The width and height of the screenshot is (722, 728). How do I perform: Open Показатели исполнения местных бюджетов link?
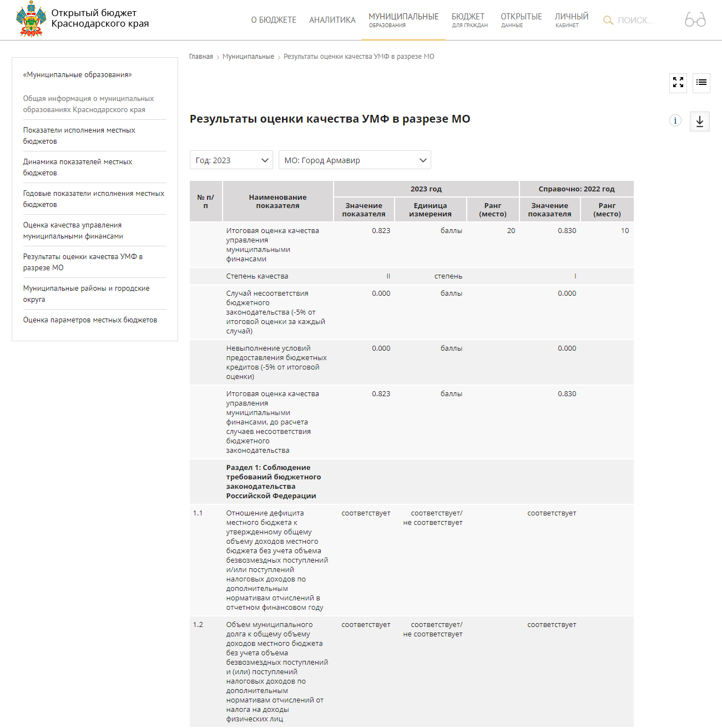pos(79,135)
